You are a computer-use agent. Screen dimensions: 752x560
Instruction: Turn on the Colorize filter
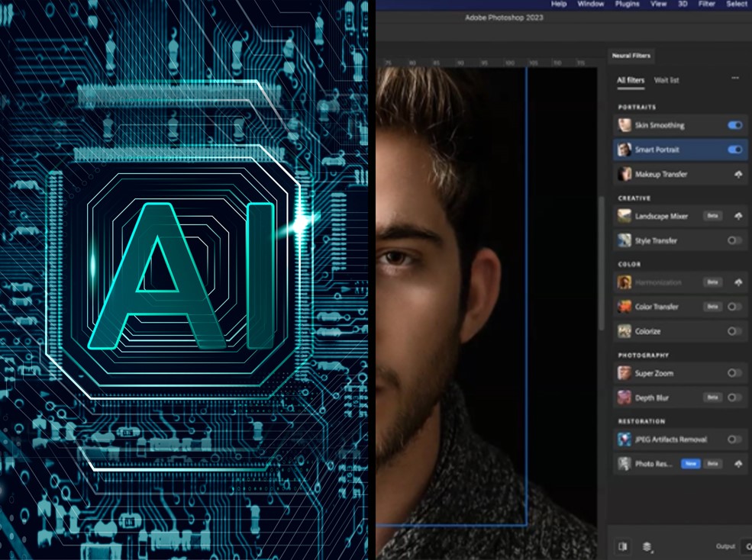[734, 331]
